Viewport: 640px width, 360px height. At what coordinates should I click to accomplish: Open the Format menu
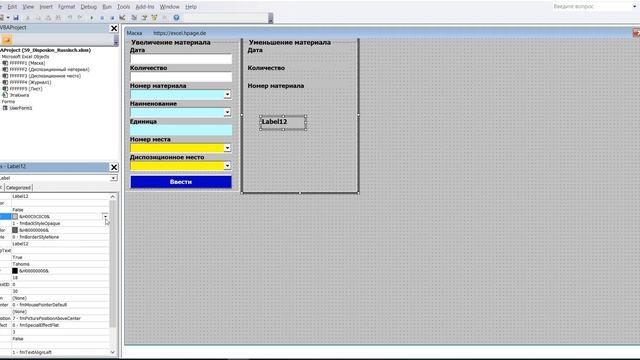point(67,7)
